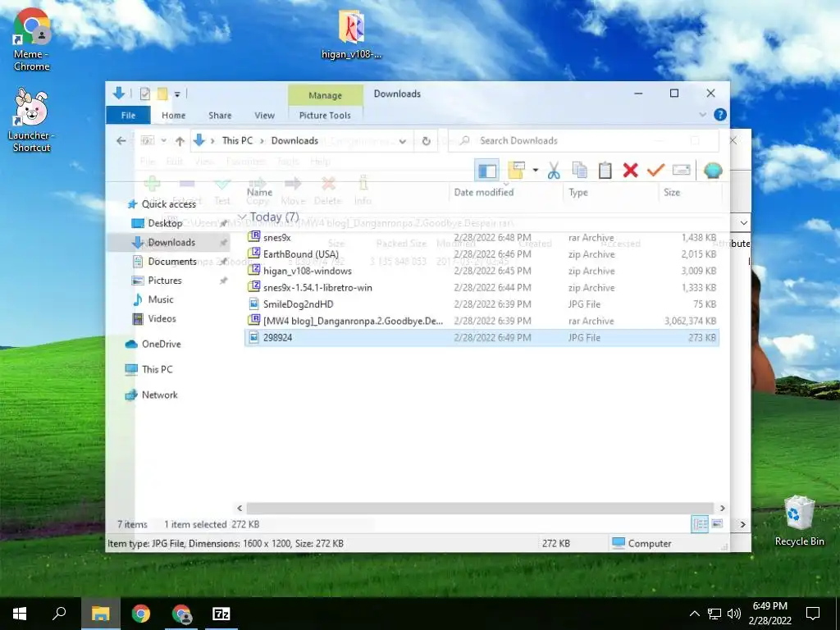Open the 7-Zip window from the taskbar
The height and width of the screenshot is (630, 840).
tap(221, 614)
